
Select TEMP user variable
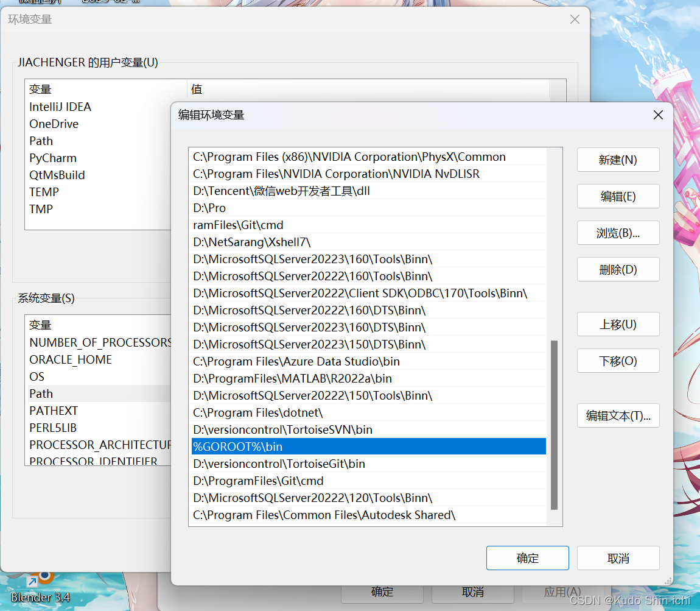click(x=44, y=192)
